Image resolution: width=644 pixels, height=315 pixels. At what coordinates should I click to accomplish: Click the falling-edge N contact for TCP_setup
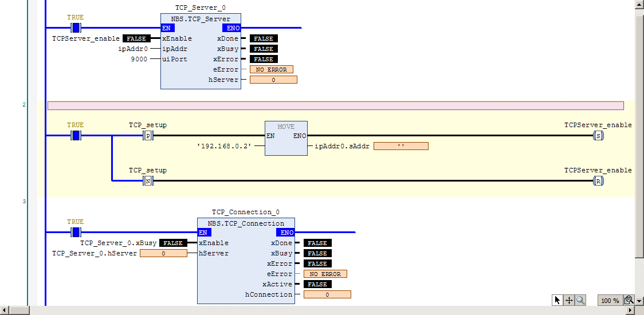point(148,181)
